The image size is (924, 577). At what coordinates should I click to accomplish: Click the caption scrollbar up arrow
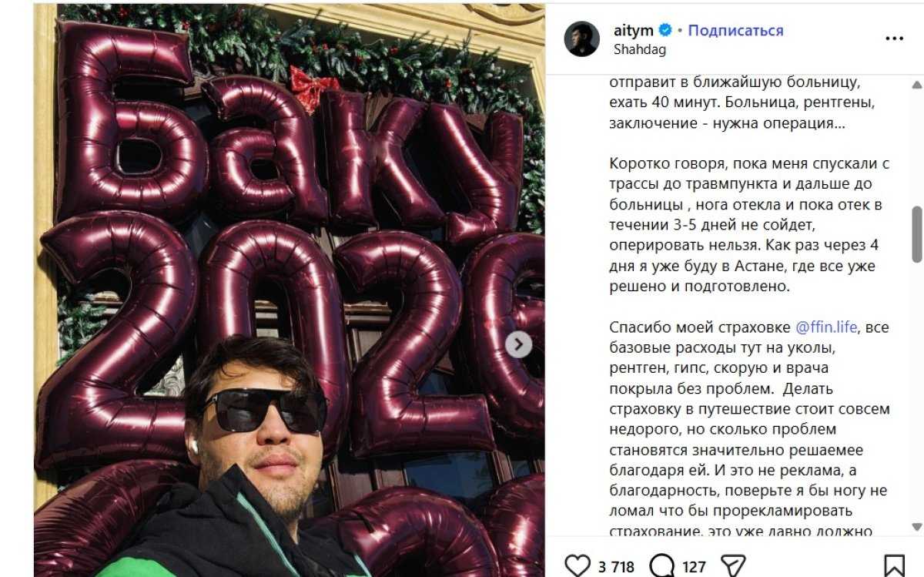(916, 84)
